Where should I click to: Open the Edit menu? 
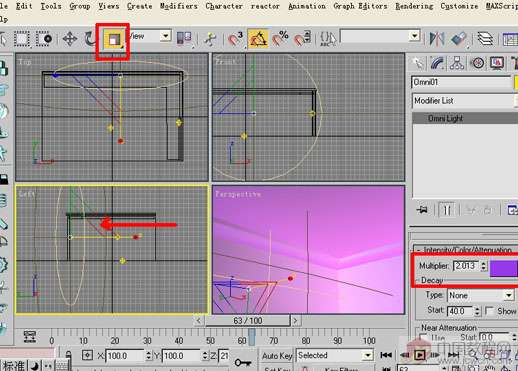24,6
